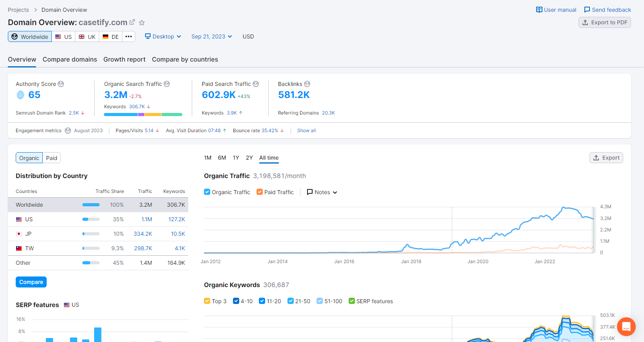Viewport: 644px width, 342px height.
Task: Click the blue Compare button
Action: click(31, 282)
